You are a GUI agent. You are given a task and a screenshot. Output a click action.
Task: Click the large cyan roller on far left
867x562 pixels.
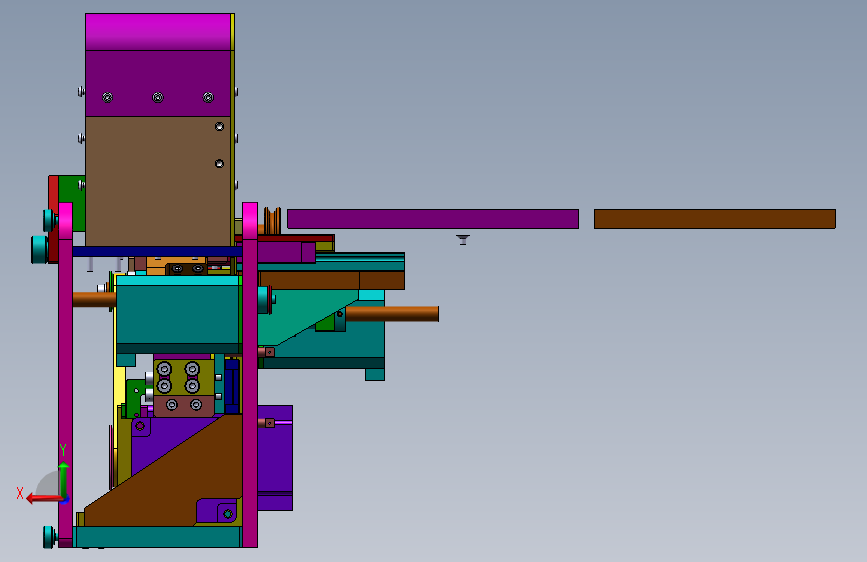click(39, 249)
